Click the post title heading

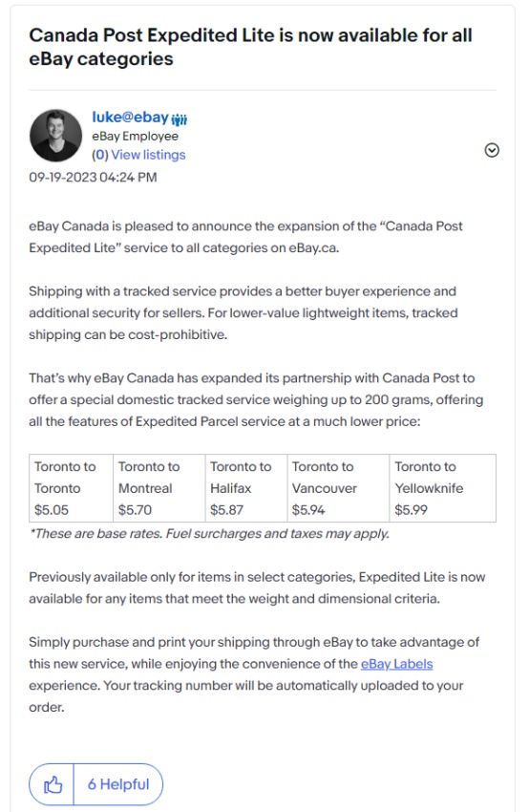(250, 47)
